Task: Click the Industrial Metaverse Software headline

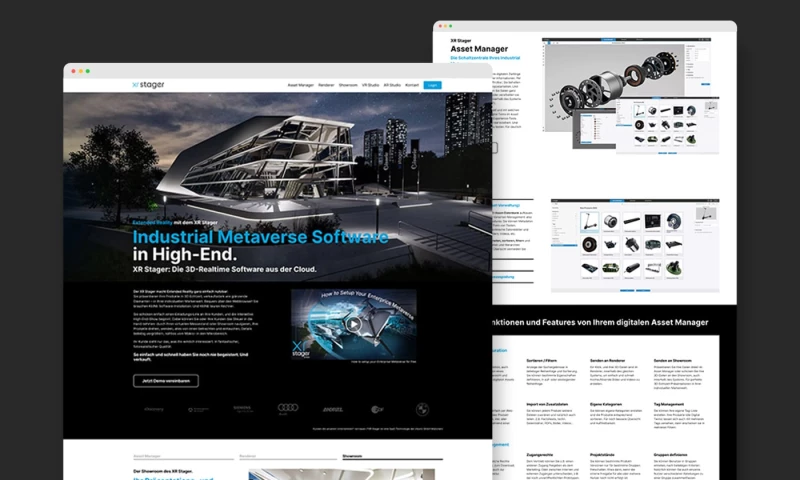Action: (260, 238)
